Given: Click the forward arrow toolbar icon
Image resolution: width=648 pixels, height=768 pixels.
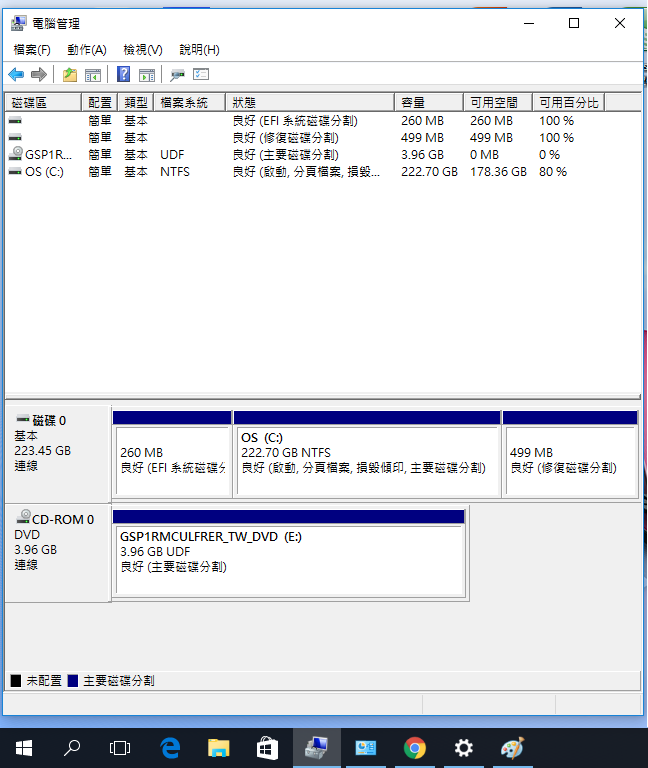Looking at the screenshot, I should 39,74.
